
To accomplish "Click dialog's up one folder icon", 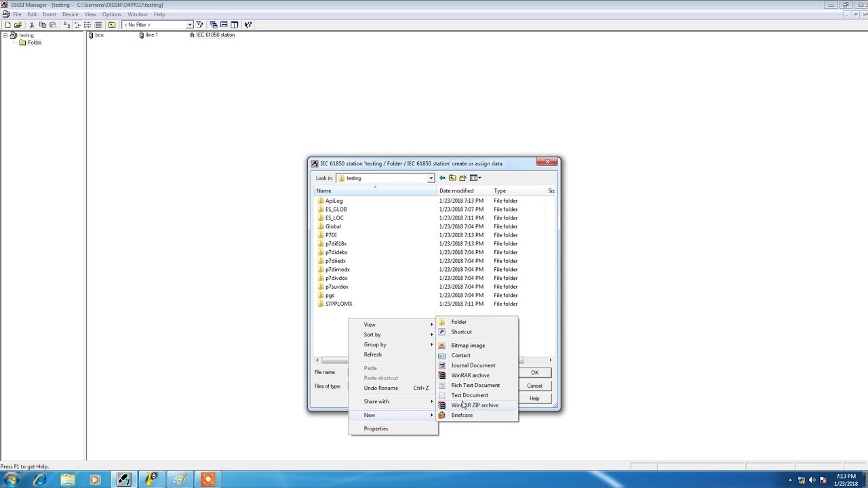I will coord(452,178).
